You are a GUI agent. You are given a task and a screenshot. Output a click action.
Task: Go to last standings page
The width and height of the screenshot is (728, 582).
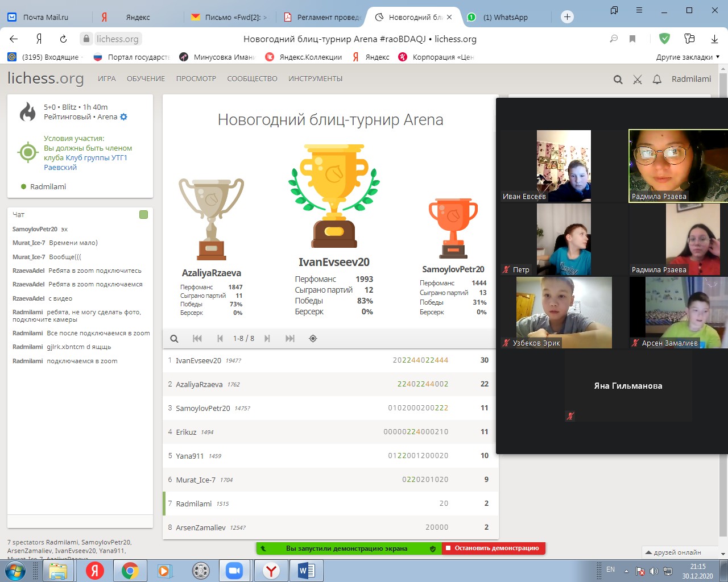click(x=290, y=339)
